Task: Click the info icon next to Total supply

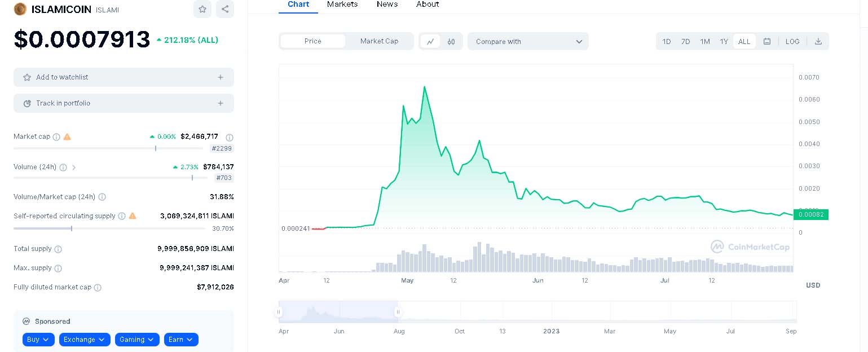Action: click(58, 249)
